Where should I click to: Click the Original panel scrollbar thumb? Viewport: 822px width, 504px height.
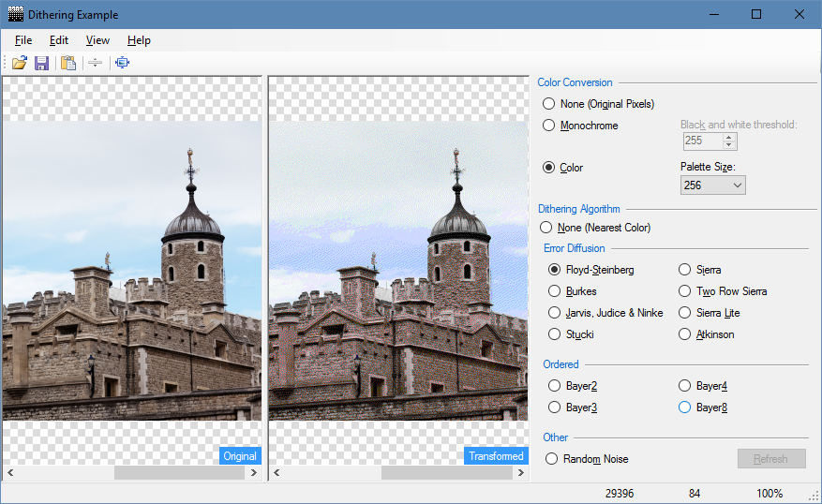point(179,472)
